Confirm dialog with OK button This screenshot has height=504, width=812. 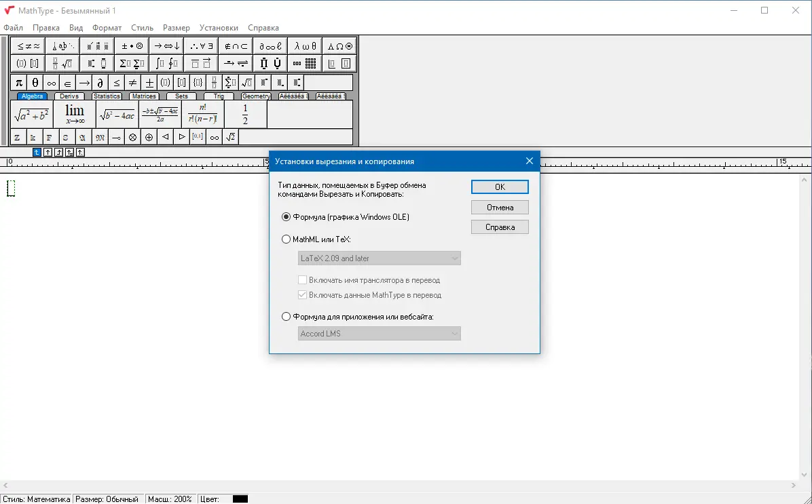pos(500,187)
